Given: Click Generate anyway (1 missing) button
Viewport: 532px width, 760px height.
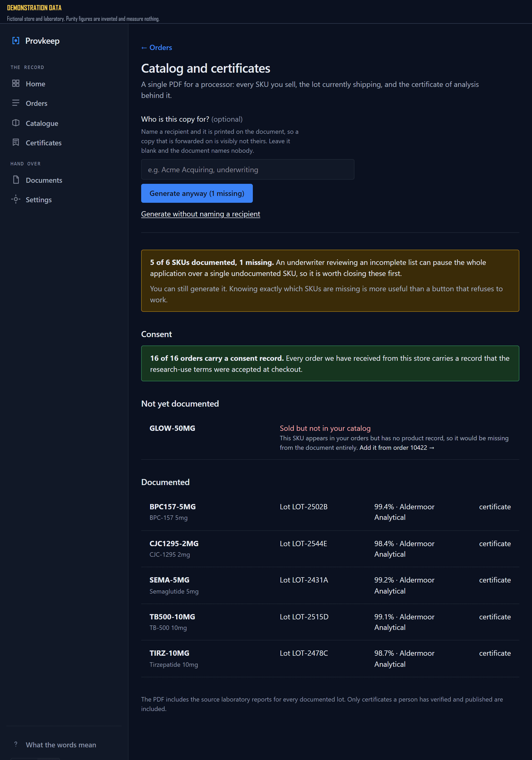Looking at the screenshot, I should point(197,193).
